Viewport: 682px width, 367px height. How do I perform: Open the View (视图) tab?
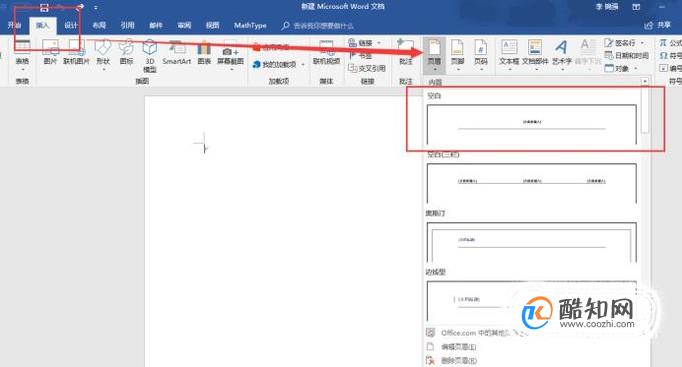(212, 25)
